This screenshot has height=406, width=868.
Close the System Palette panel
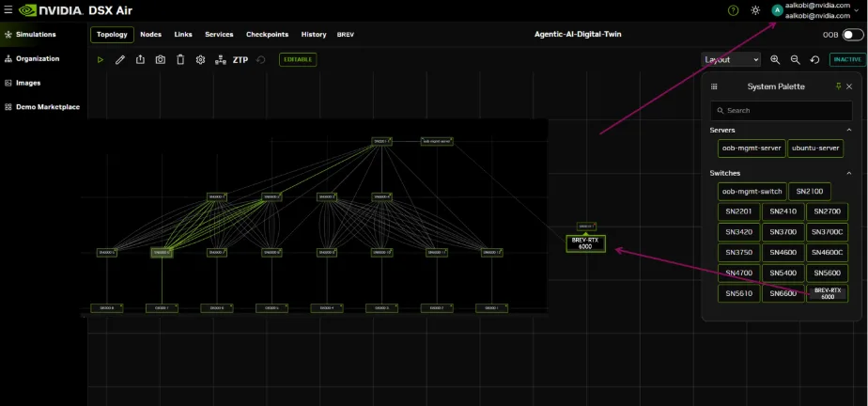point(849,86)
